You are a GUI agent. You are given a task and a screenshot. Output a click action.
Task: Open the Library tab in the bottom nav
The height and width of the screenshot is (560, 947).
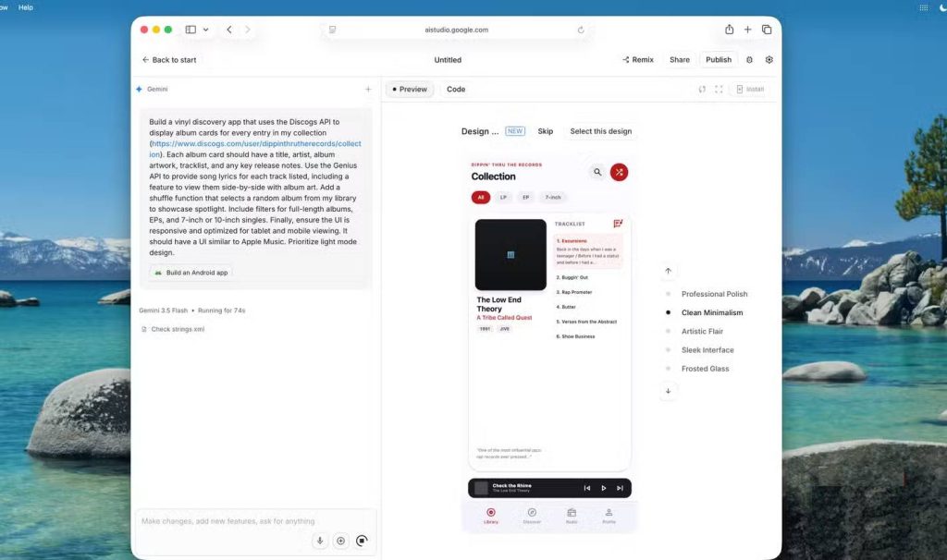pos(491,516)
